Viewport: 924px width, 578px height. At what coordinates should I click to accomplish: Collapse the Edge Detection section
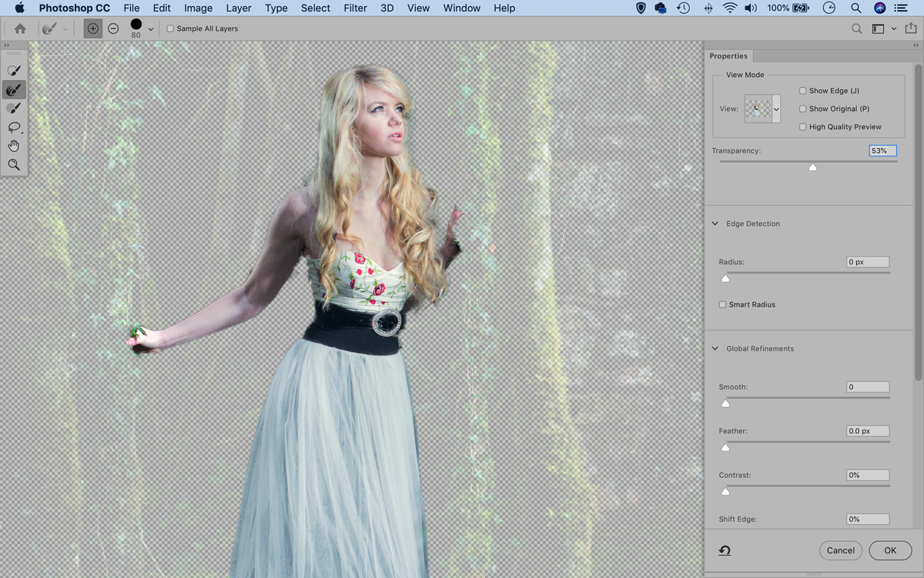click(714, 223)
